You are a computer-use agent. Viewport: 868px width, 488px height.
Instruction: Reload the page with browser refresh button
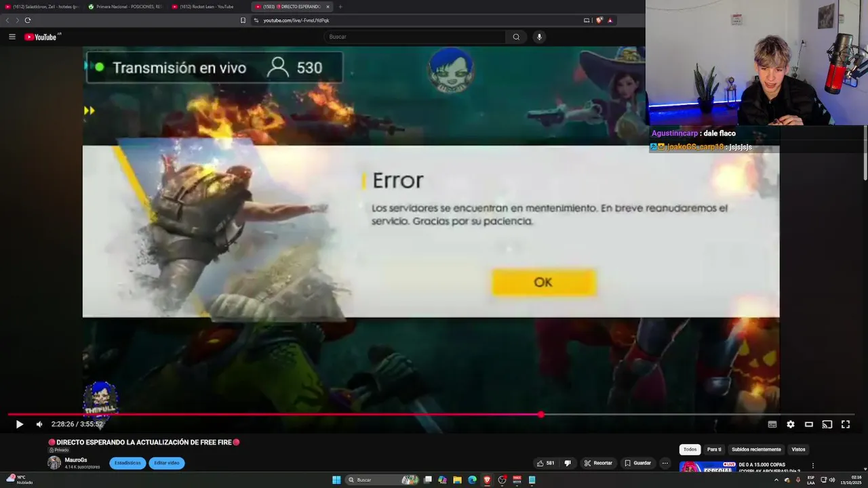(x=27, y=20)
